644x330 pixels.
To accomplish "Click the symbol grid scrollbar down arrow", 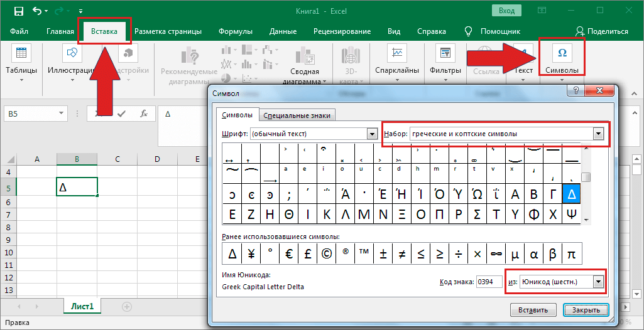I will click(x=586, y=220).
